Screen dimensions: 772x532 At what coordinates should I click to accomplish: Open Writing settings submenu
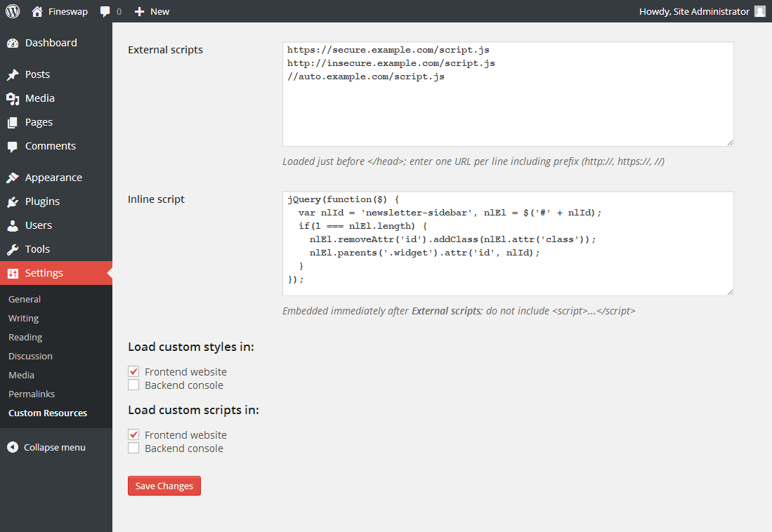pyautogui.click(x=24, y=319)
